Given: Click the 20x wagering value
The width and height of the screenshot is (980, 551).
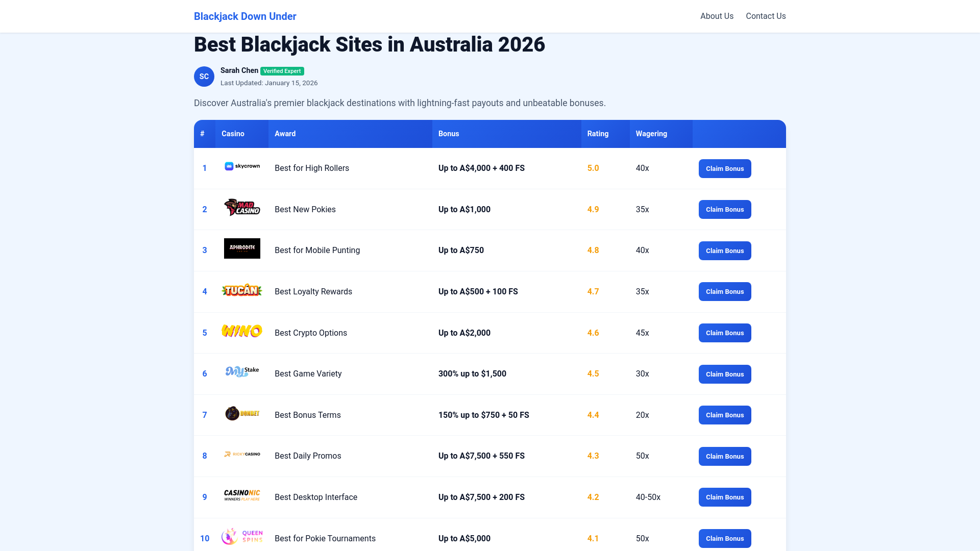Looking at the screenshot, I should (x=642, y=415).
